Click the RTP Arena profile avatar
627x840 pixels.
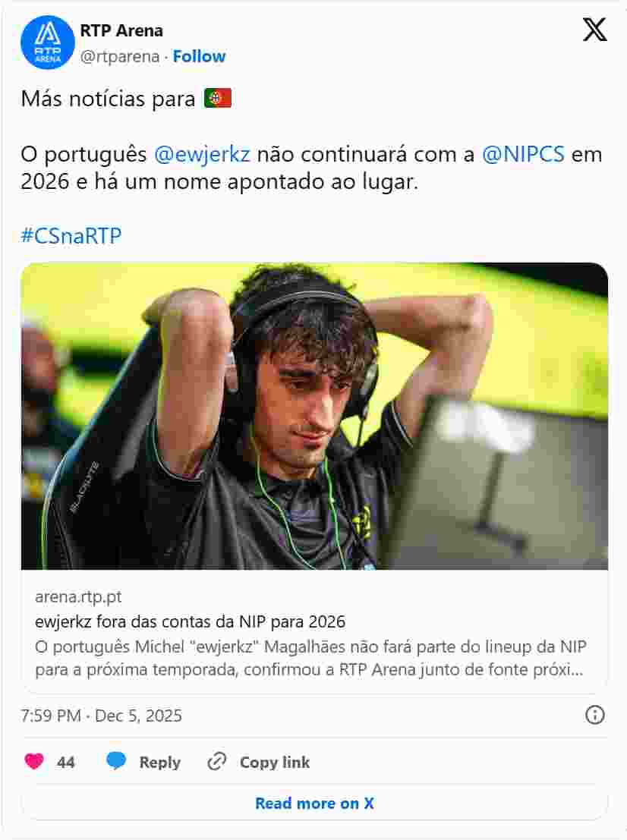(48, 42)
